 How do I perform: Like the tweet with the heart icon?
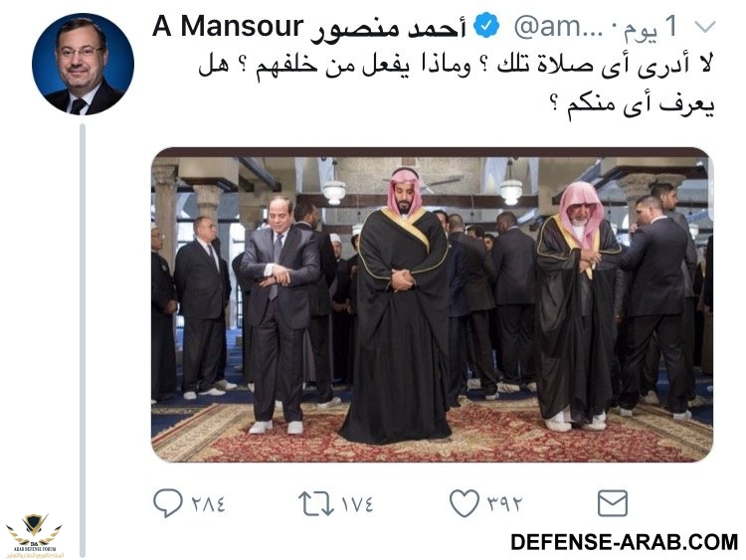click(x=465, y=503)
